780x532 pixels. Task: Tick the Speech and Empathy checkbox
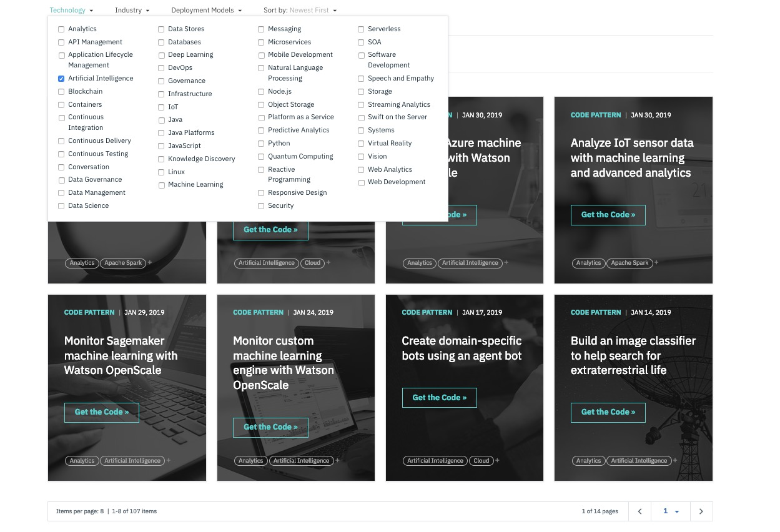[361, 79]
